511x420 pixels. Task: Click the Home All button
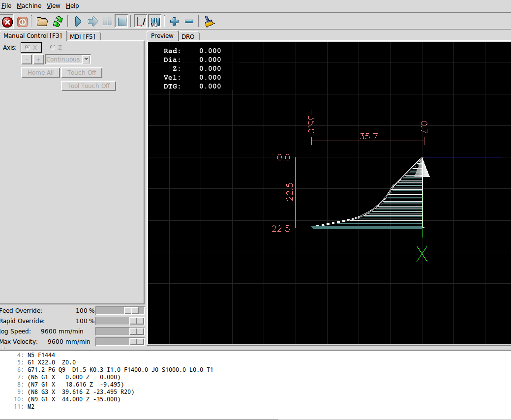pyautogui.click(x=40, y=73)
